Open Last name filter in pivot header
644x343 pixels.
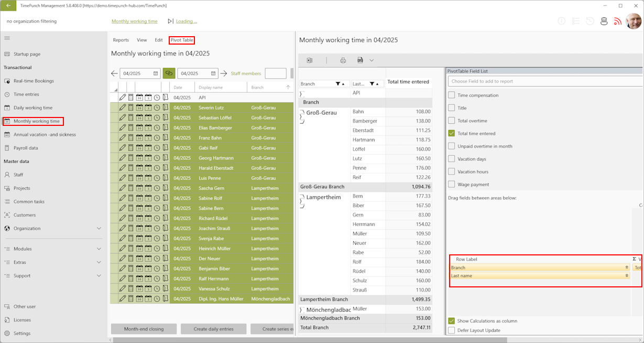[372, 84]
